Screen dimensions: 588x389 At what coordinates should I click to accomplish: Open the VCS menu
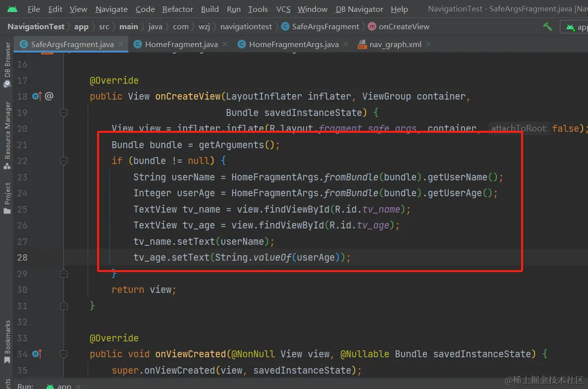(283, 9)
